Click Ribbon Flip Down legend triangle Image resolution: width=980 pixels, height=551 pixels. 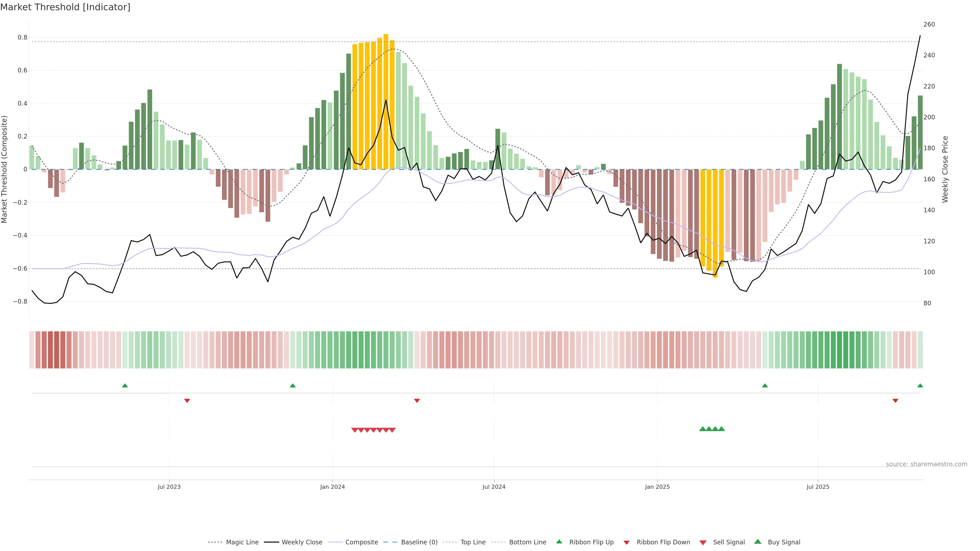(627, 543)
